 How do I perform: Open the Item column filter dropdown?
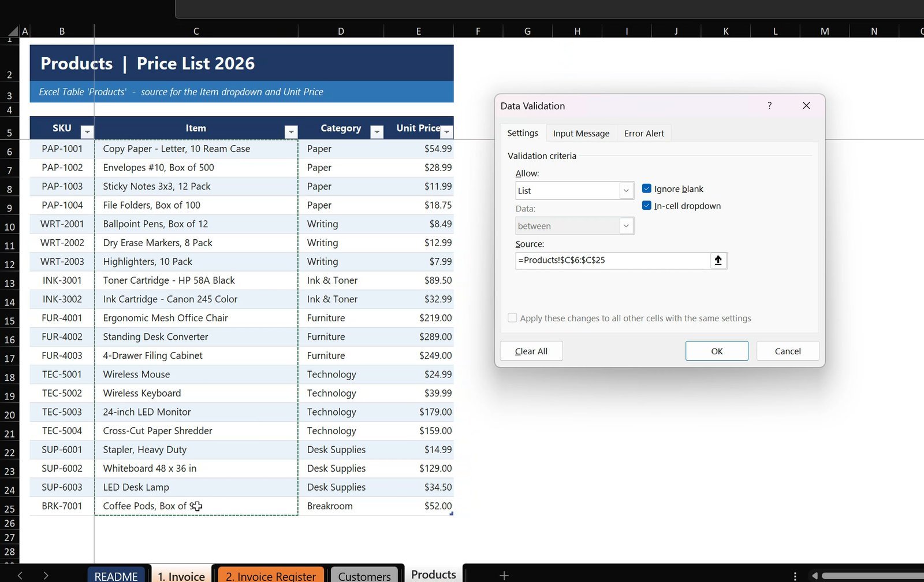[x=291, y=132]
